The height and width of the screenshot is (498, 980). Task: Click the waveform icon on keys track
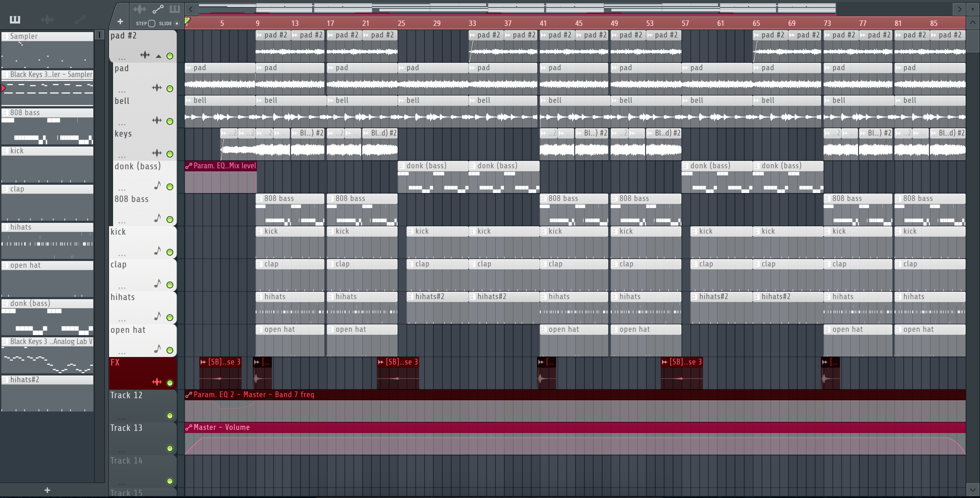point(157,153)
